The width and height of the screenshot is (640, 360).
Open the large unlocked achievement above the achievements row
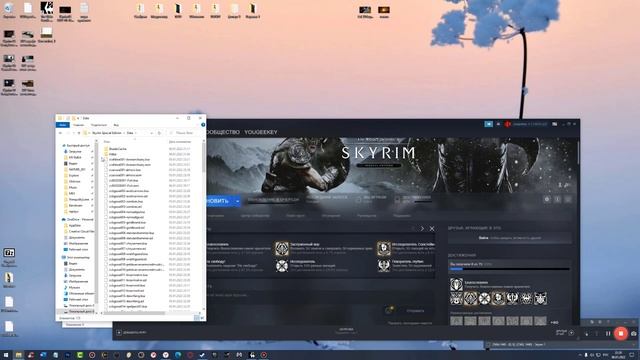coord(456,284)
